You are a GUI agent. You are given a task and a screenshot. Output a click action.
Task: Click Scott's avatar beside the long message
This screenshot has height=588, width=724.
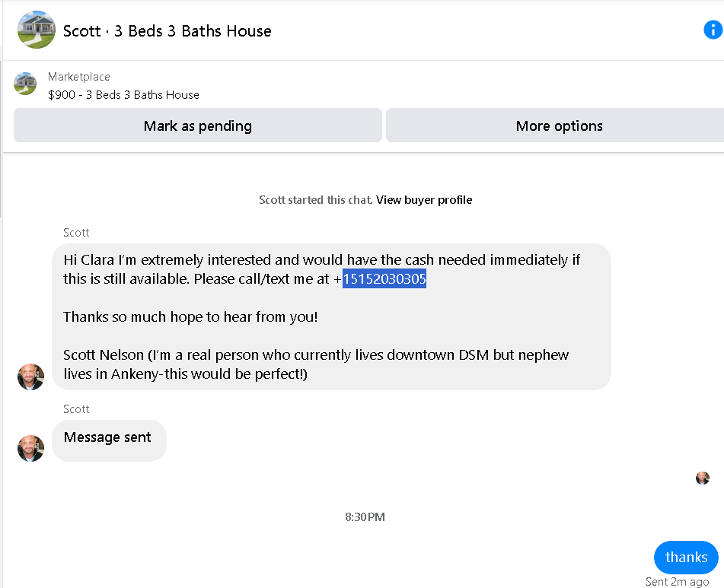[30, 377]
